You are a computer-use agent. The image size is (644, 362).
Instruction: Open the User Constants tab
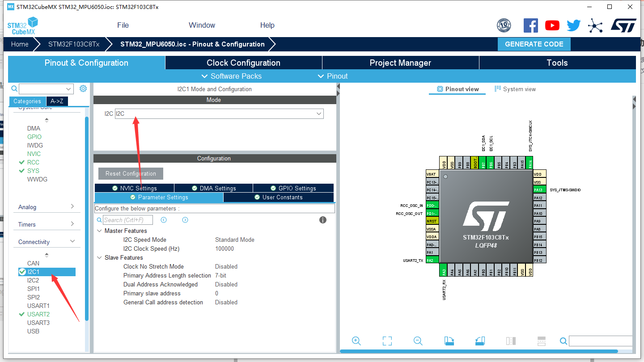[x=278, y=197]
